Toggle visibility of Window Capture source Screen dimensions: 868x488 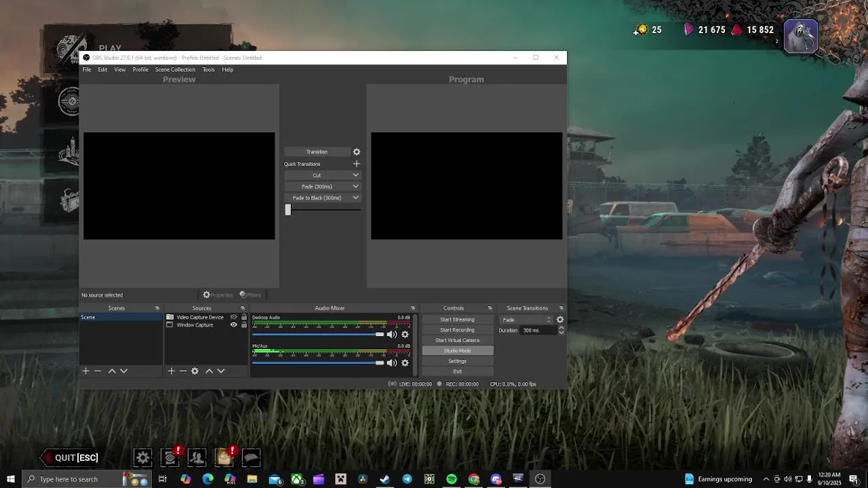click(234, 325)
